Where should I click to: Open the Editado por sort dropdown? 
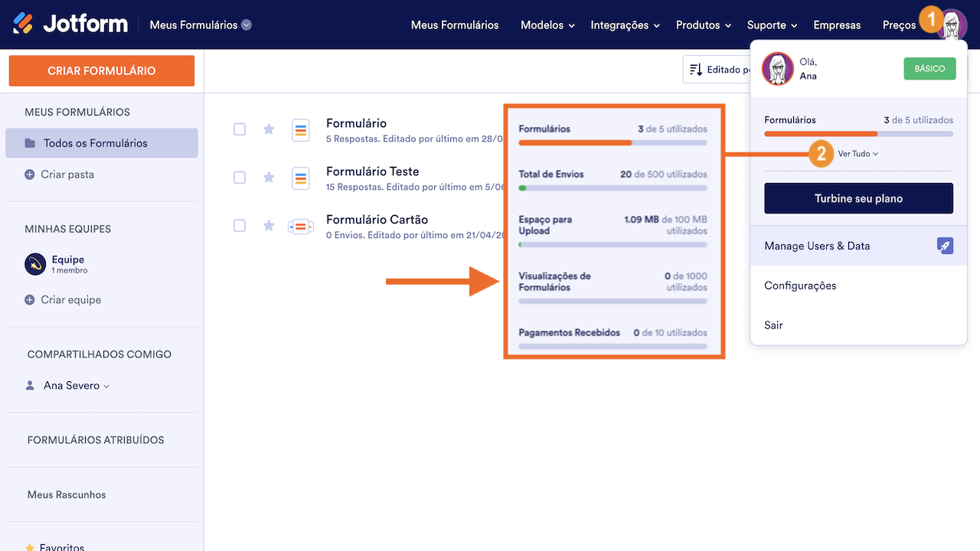coord(716,70)
